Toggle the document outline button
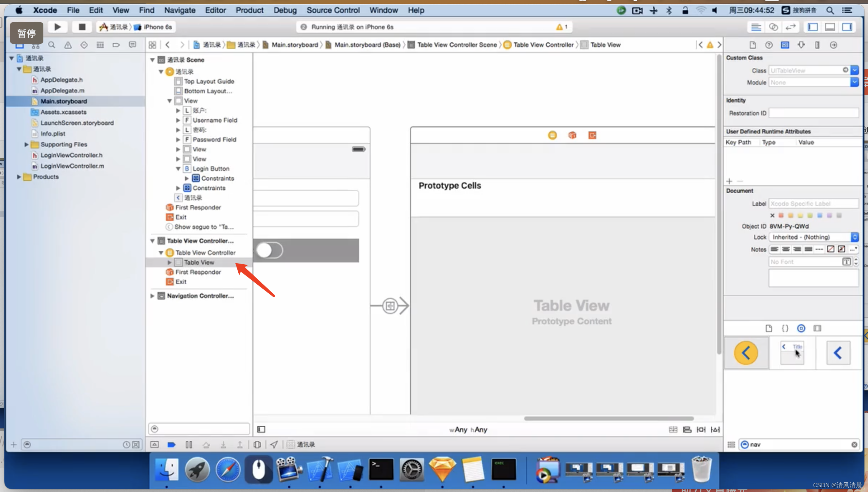This screenshot has width=868, height=492. pyautogui.click(x=261, y=429)
